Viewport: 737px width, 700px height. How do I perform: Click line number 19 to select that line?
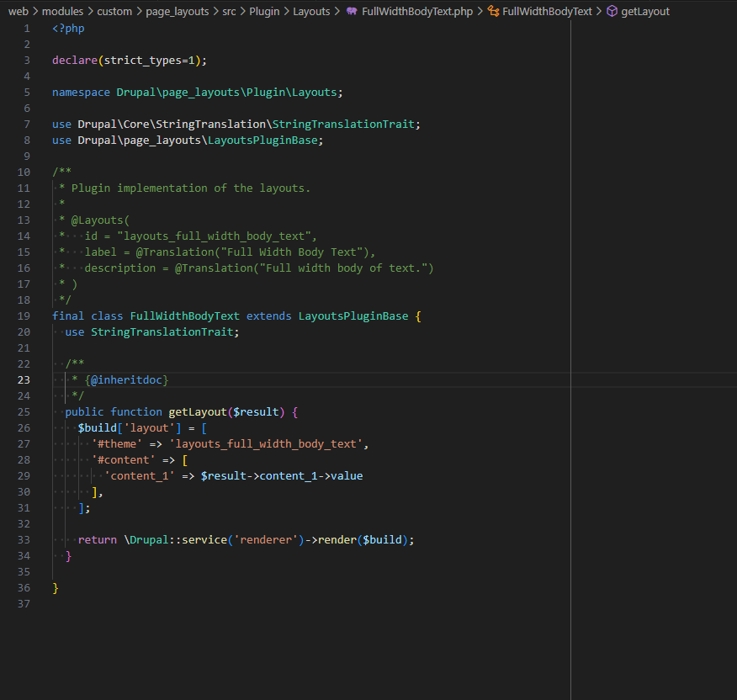click(x=24, y=316)
